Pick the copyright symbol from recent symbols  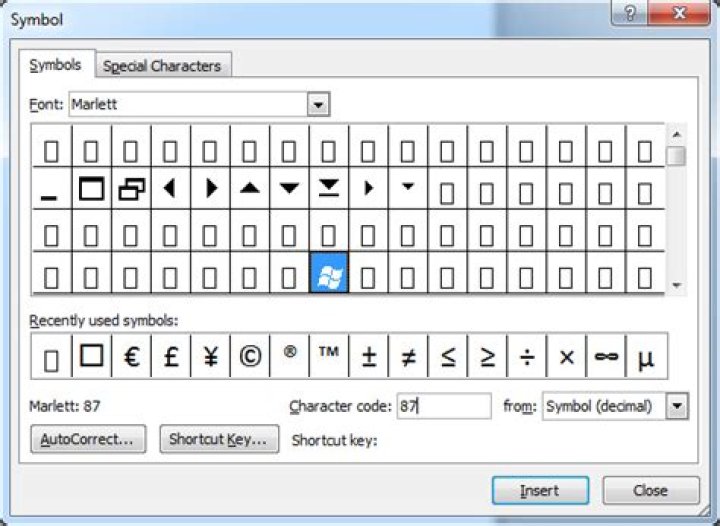[249, 356]
